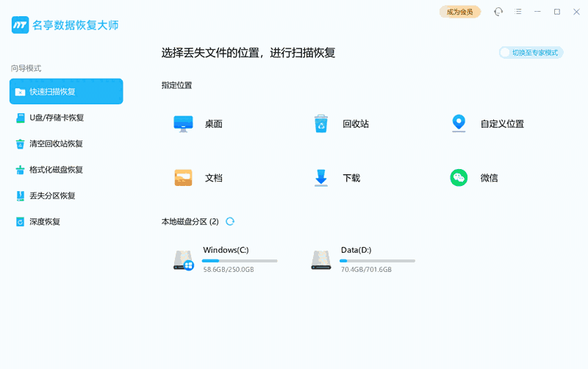This screenshot has height=369, width=588.
Task: Select 桌面 location label
Action: pos(214,123)
